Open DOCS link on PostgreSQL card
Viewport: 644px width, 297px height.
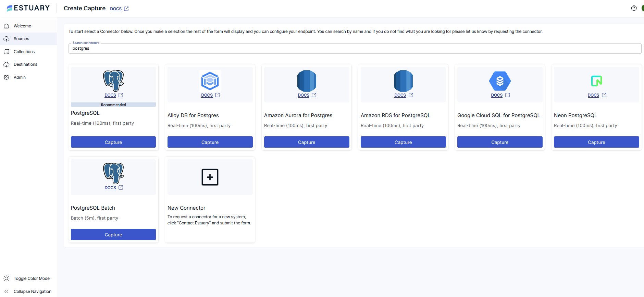(110, 95)
